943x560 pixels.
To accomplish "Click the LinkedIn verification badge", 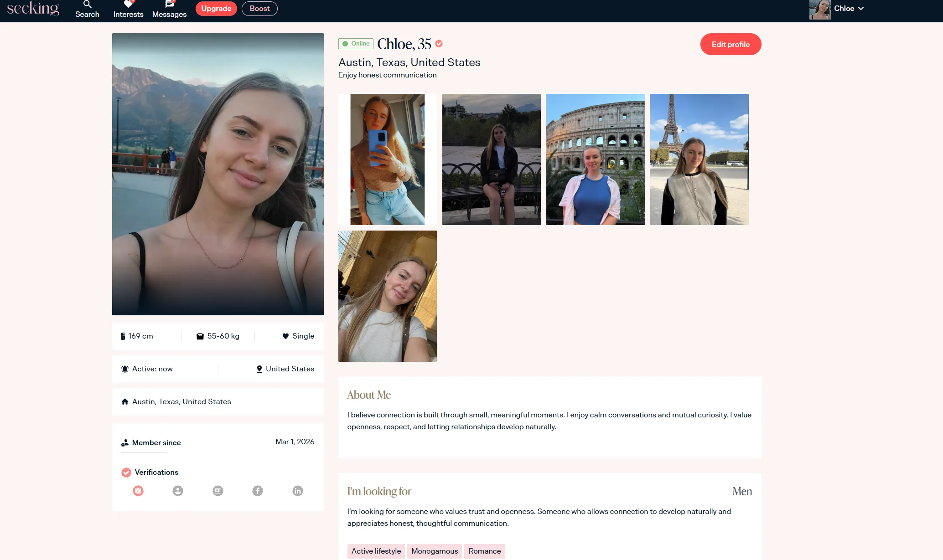I will point(298,491).
